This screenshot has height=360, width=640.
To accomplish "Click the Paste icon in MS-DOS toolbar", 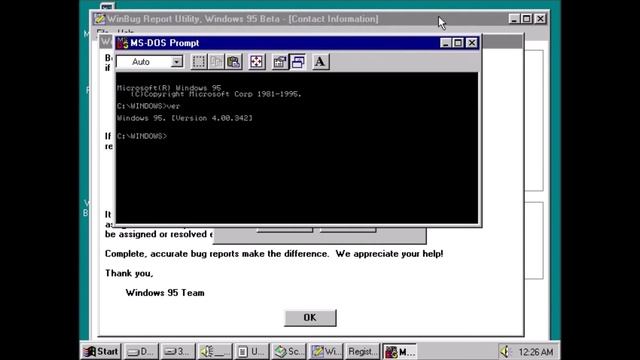I will pyautogui.click(x=233, y=62).
